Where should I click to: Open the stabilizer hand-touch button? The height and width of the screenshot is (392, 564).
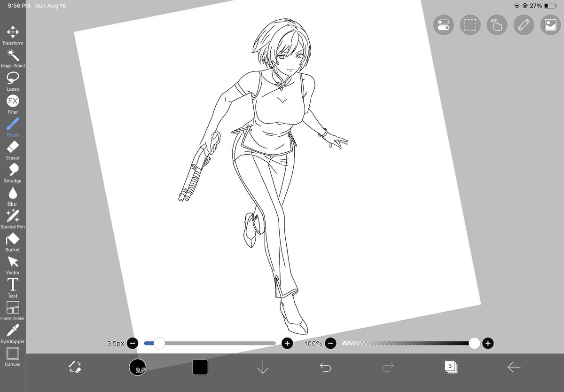pos(497,25)
